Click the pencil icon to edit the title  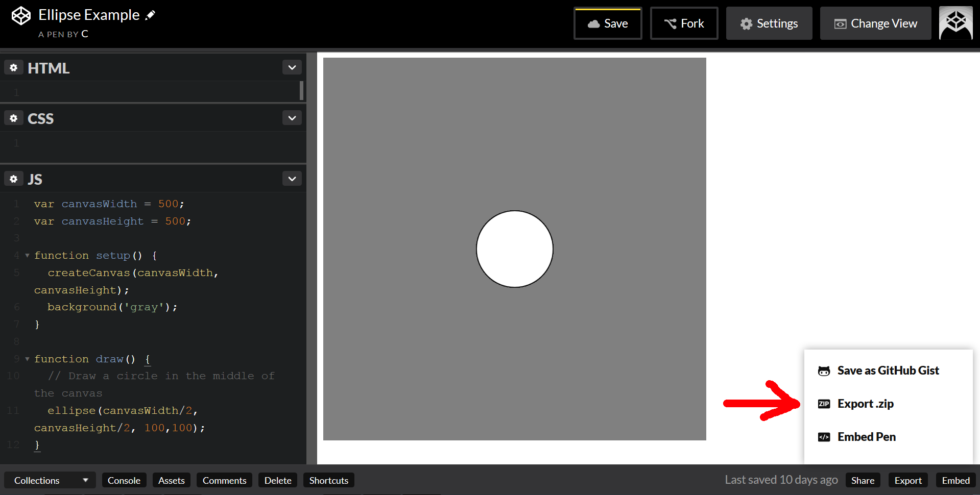point(150,15)
